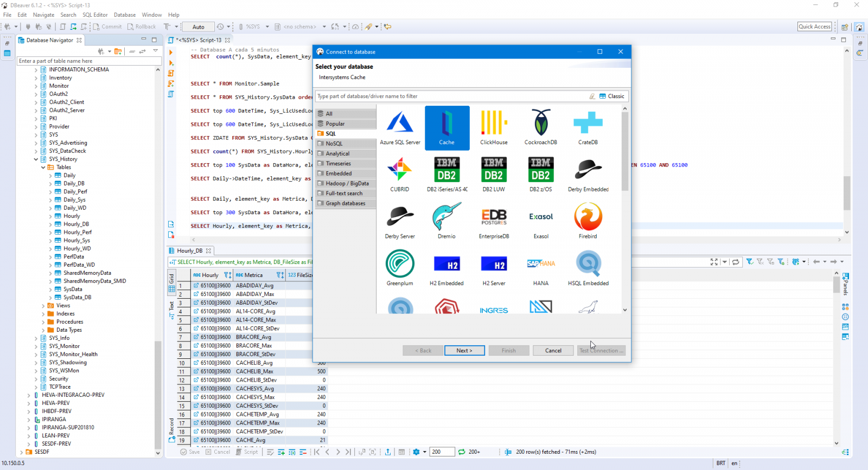Select the Azure SQL Server driver icon
This screenshot has width=868, height=470.
click(400, 128)
